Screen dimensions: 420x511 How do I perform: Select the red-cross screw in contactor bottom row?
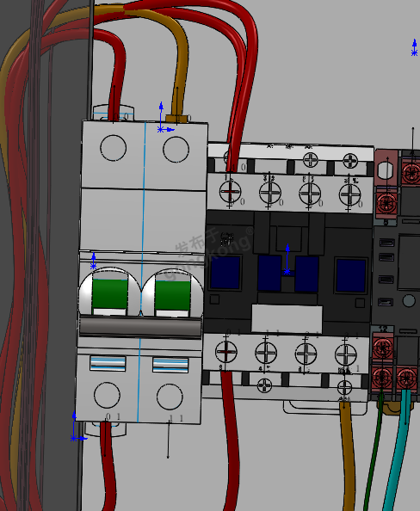pos(226,352)
